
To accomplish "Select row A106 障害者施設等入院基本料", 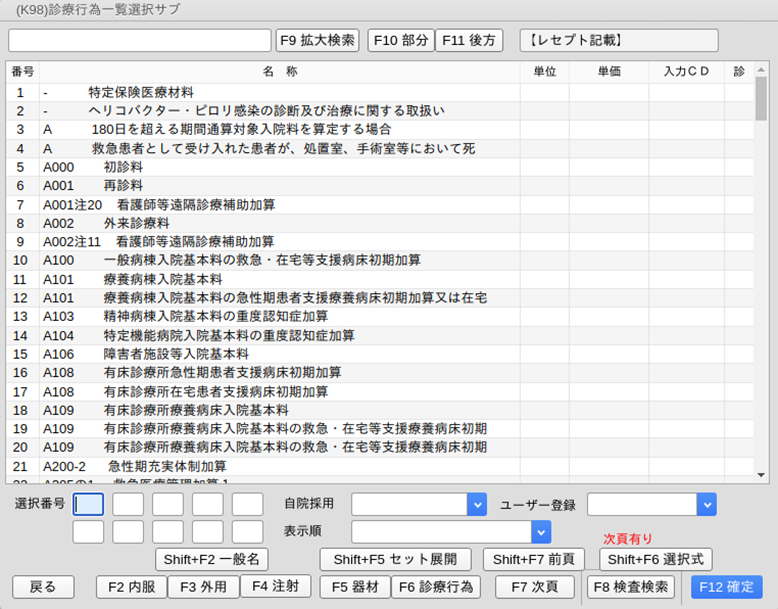I will [x=280, y=354].
